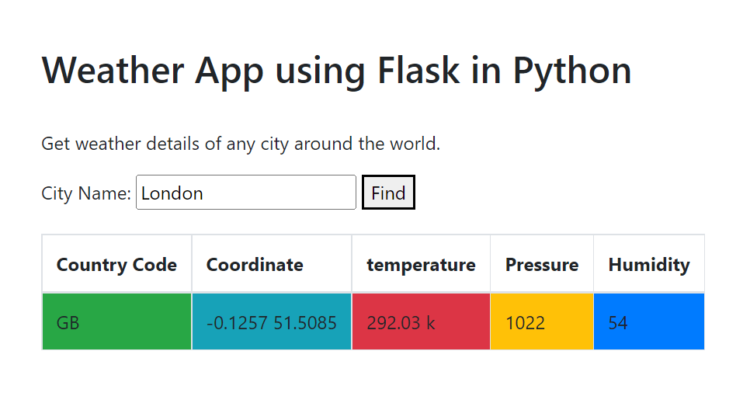Image resolution: width=750 pixels, height=410 pixels.
Task: Click the City Name label
Action: (86, 193)
